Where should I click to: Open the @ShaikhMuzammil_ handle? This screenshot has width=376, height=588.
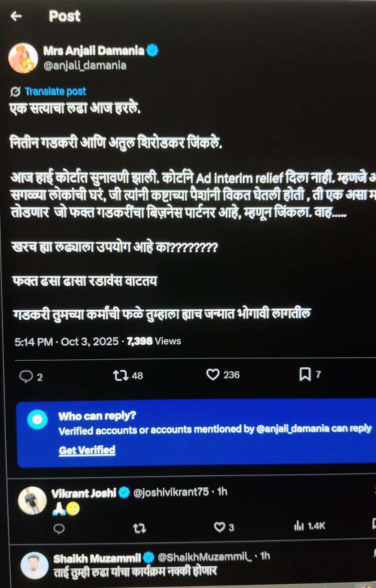click(x=205, y=557)
